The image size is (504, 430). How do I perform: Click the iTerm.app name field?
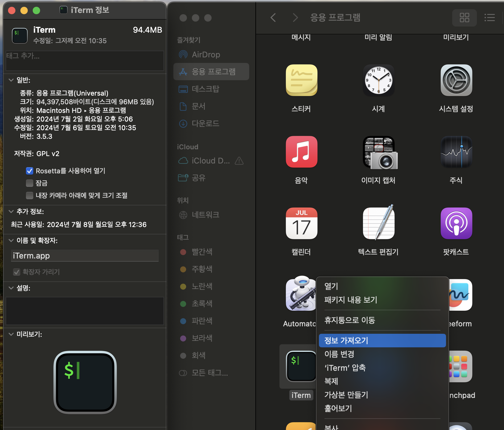click(85, 256)
